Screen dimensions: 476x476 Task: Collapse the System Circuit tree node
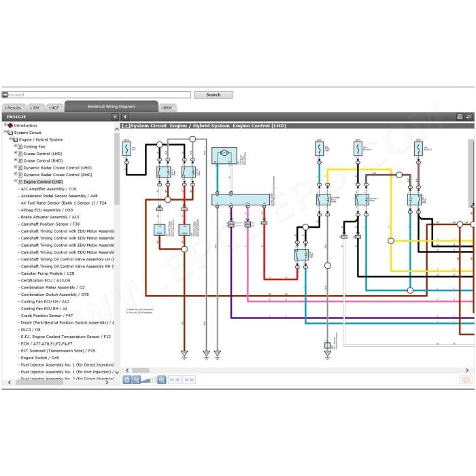(5, 132)
